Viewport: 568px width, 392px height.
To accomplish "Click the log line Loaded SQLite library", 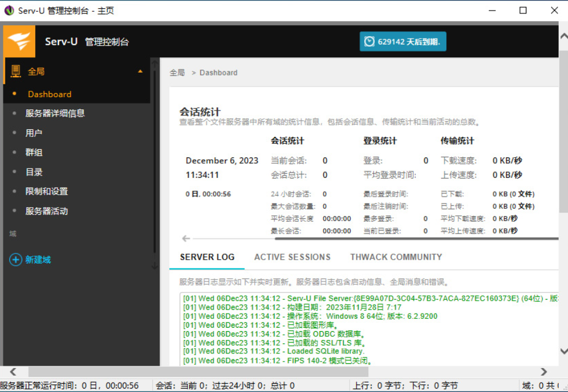I will pos(273,351).
